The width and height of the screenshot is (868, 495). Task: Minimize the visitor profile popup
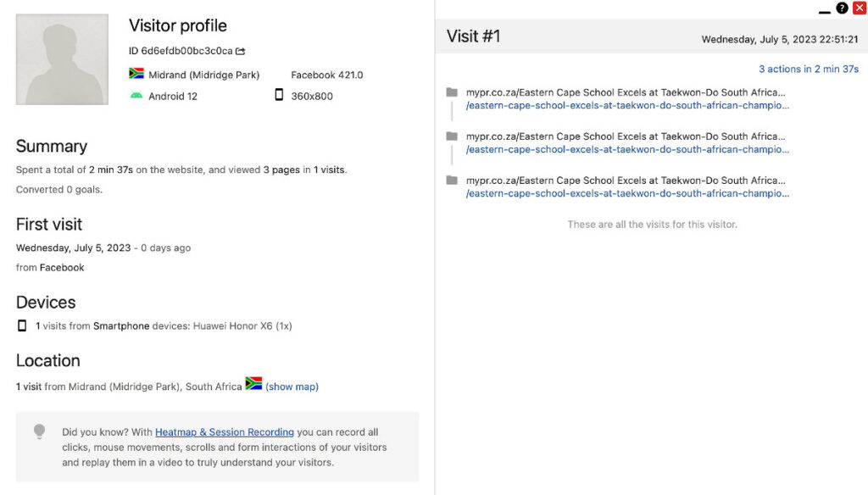(824, 11)
